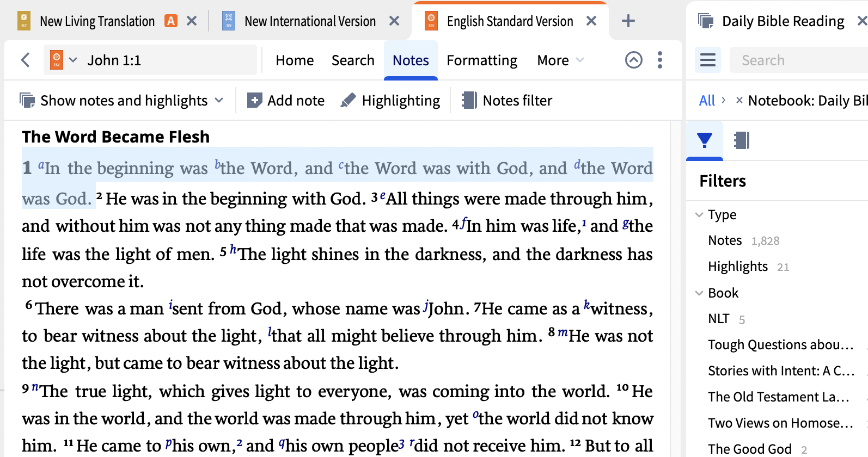Filter by NLT book
Viewport: 868px width, 457px height.
(719, 319)
